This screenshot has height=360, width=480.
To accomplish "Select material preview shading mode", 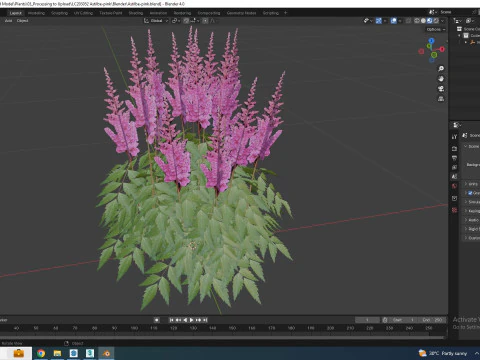I will tap(429, 21).
